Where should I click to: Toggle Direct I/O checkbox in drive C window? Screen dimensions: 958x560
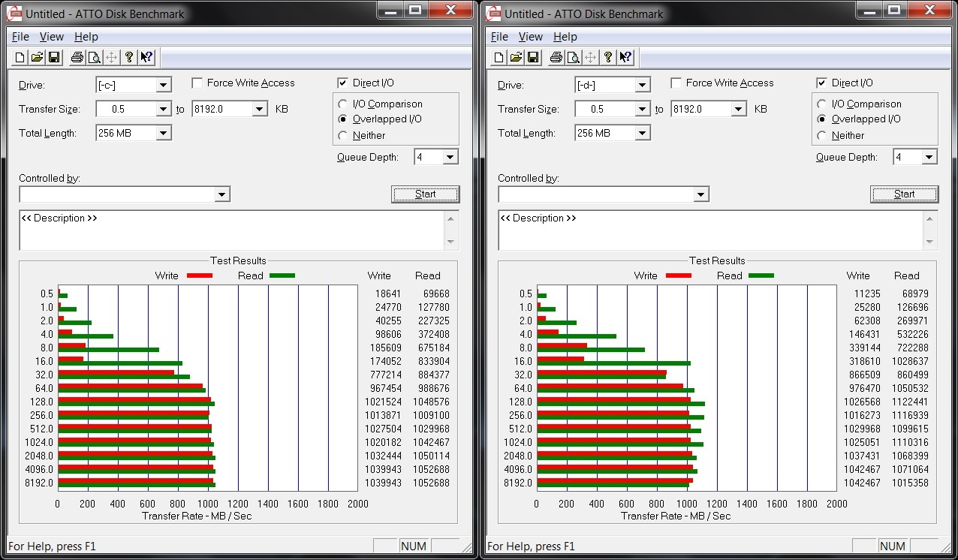(343, 83)
